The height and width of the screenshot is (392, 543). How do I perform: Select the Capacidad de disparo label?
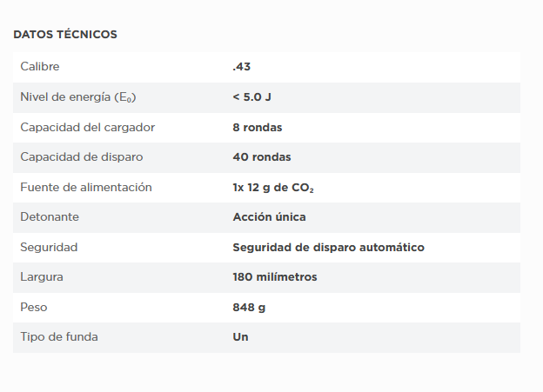(82, 157)
